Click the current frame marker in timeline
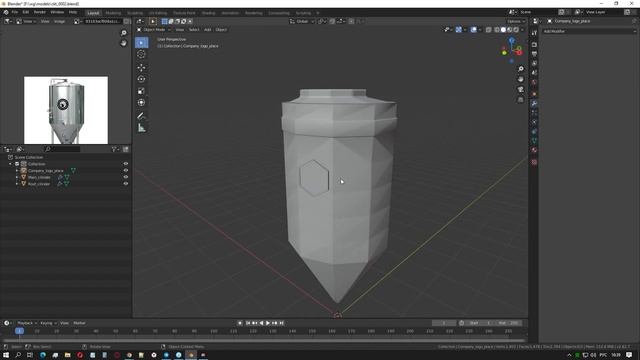 [x=19, y=331]
